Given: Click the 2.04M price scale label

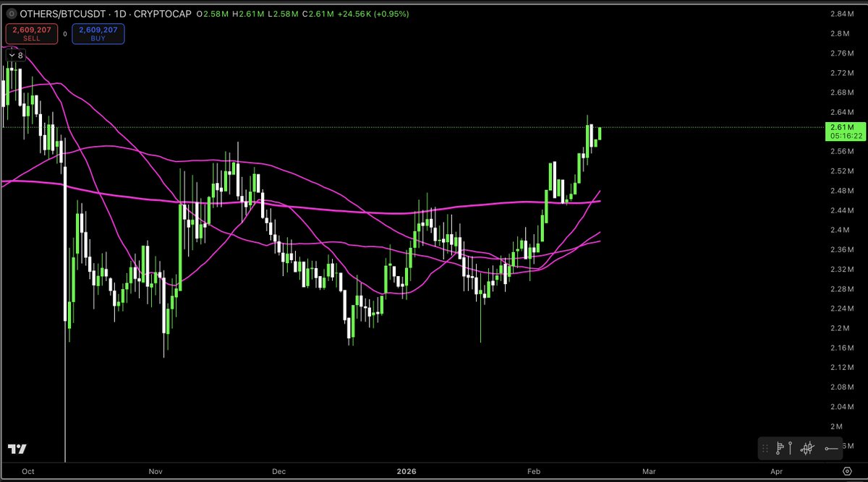Looking at the screenshot, I should (843, 406).
